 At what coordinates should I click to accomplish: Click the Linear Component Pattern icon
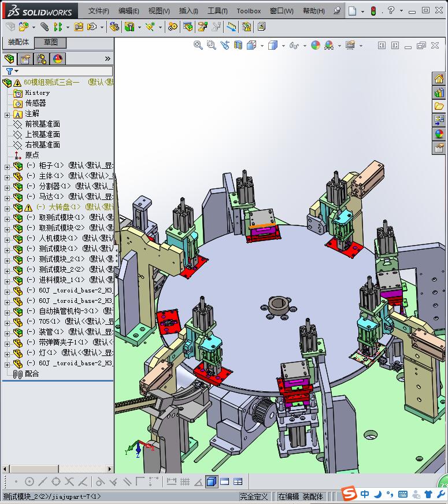(58, 27)
